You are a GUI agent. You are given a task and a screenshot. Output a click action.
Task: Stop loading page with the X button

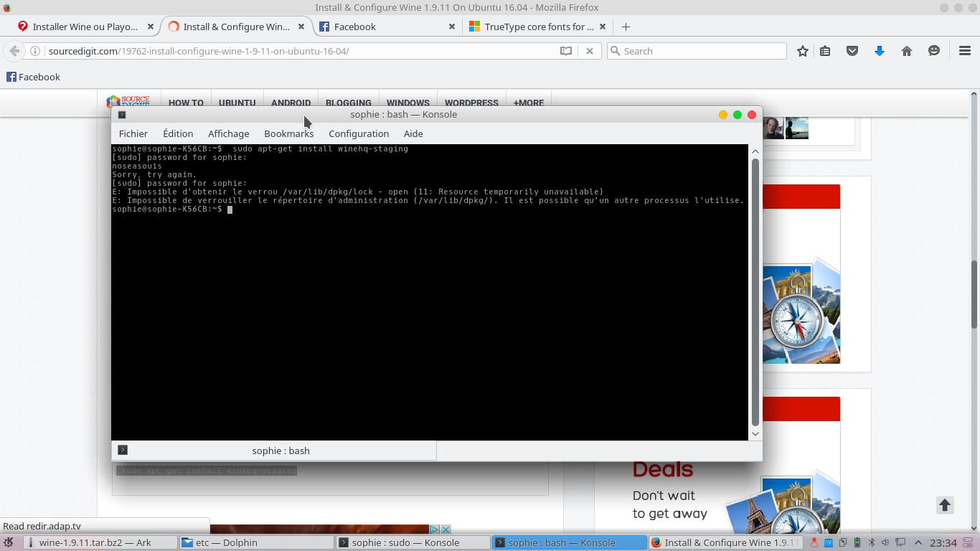(590, 51)
